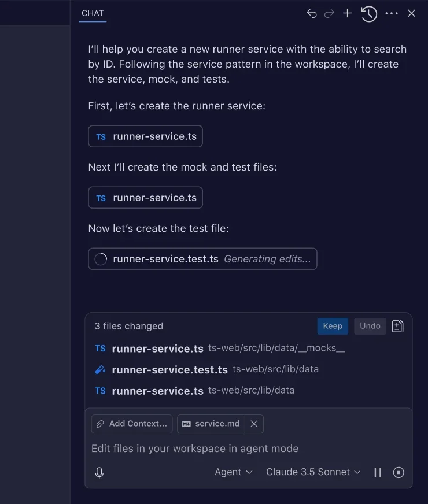Click the Add Context button
Image resolution: width=428 pixels, height=504 pixels.
pos(131,424)
